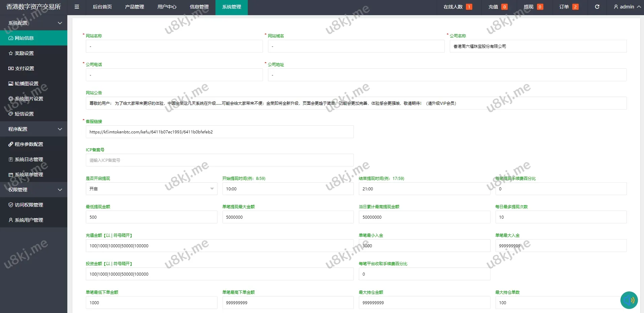Open 程序参数配置 parameter configuration
Image resolution: width=644 pixels, height=313 pixels.
click(x=28, y=144)
